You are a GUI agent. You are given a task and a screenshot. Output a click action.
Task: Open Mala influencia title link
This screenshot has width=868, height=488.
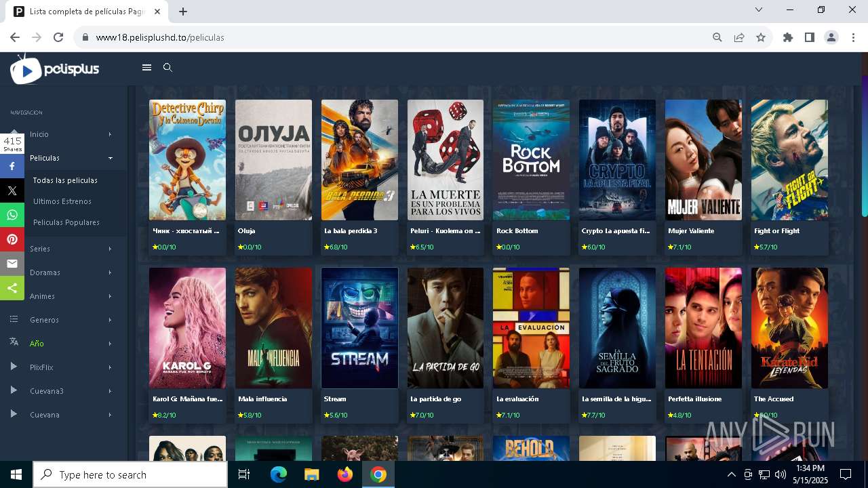coord(262,399)
